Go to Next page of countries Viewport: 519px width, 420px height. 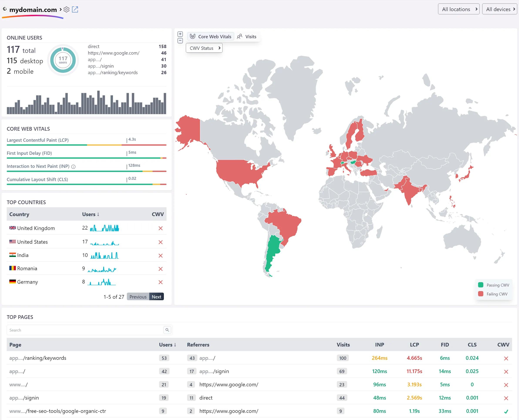156,297
